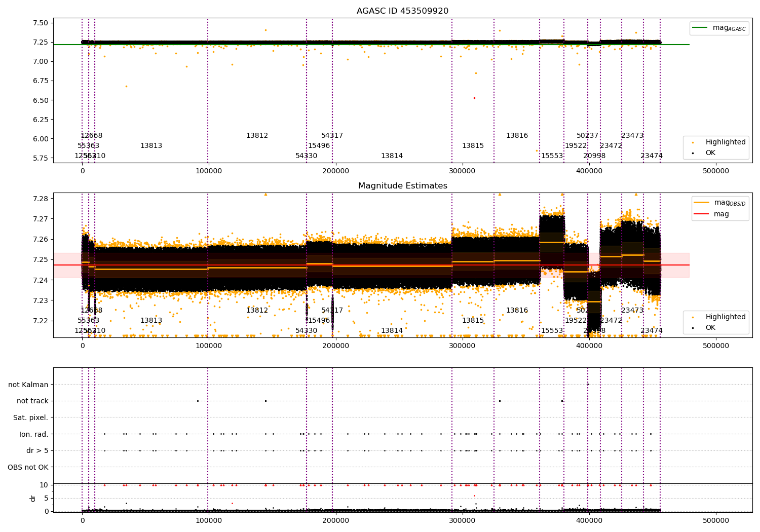Select OK legend entry in Magnitude Estimates panel
Screen dimensions: 760x532
point(704,328)
